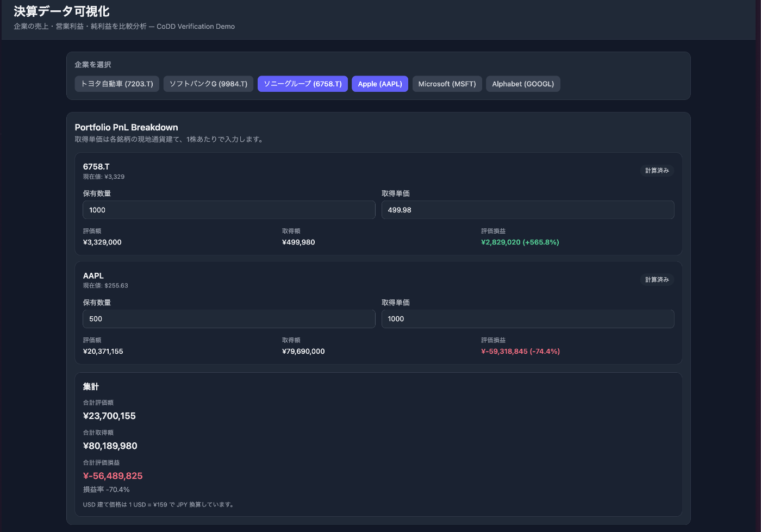Select Microsoft (MSFT) company chip
This screenshot has height=532, width=761.
tap(447, 84)
